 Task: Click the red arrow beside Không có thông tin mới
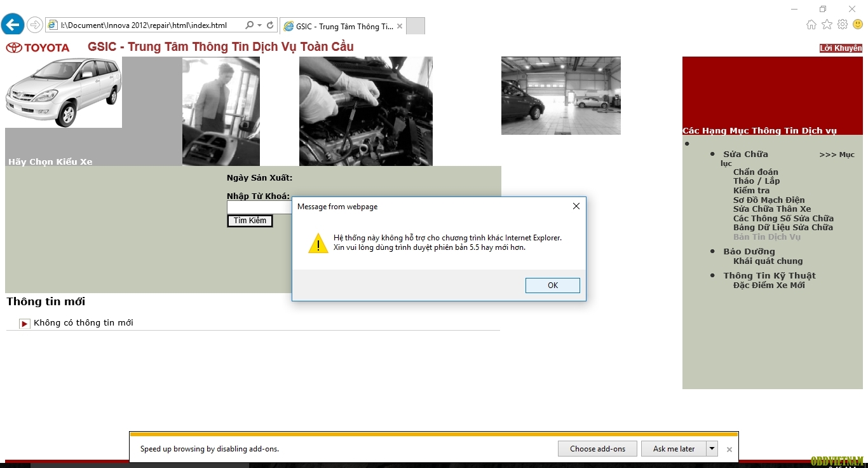pos(25,324)
